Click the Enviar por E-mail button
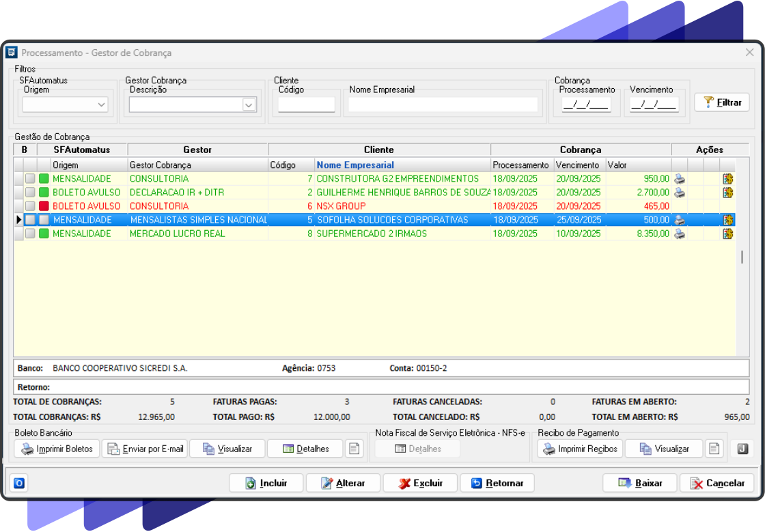Viewport: 765px width, 532px height. (x=144, y=449)
